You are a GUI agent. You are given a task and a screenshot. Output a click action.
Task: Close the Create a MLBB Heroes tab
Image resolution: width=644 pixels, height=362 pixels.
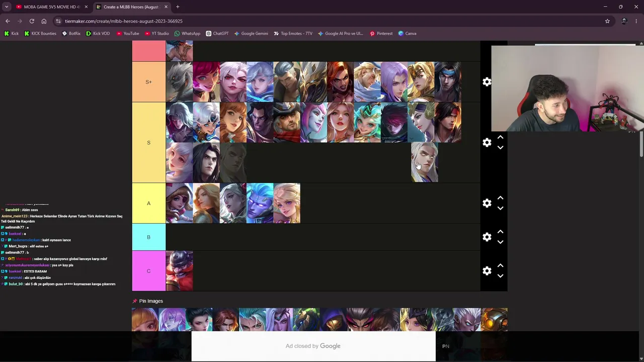(166, 7)
